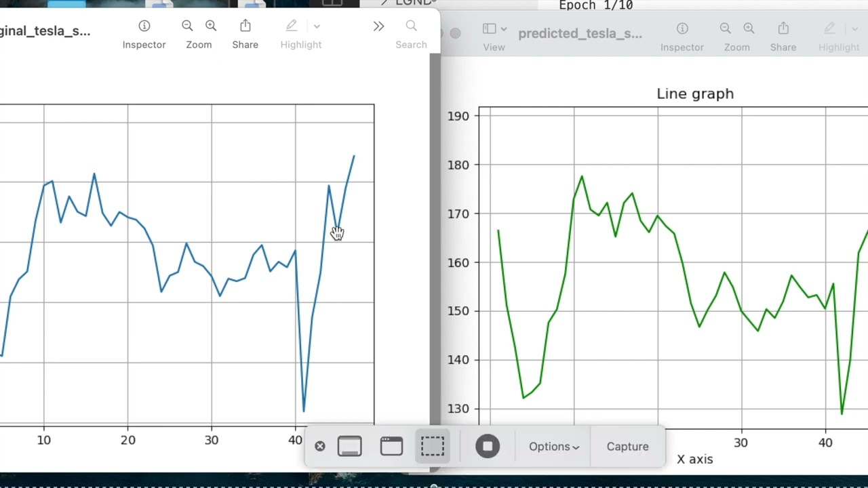This screenshot has height=488, width=868.
Task: Open Inspector in the original_tesla Preview window
Action: pyautogui.click(x=144, y=26)
